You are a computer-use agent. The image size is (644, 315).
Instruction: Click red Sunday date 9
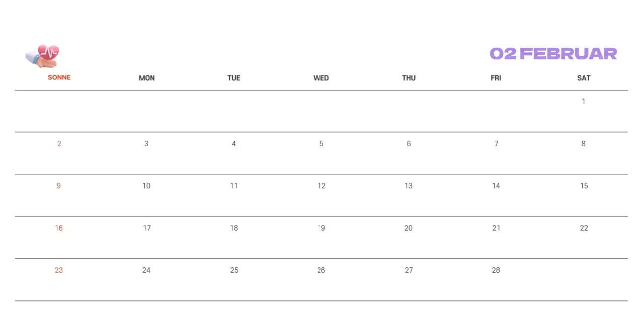59,186
